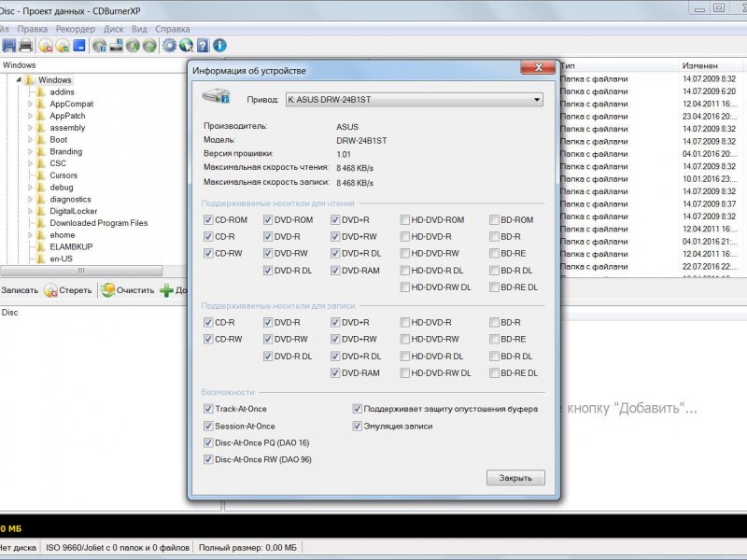The width and height of the screenshot is (747, 560).
Task: Close the device information dialog
Action: [539, 67]
